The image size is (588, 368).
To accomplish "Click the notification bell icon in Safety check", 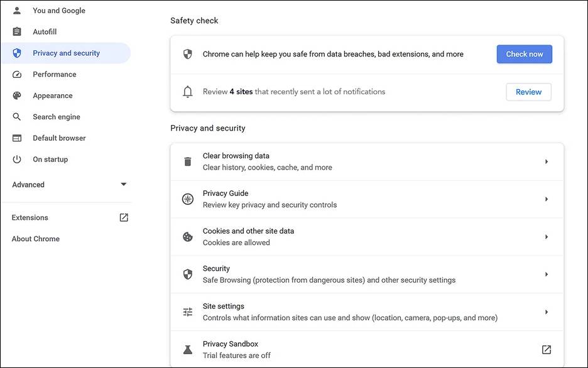I will coord(187,92).
